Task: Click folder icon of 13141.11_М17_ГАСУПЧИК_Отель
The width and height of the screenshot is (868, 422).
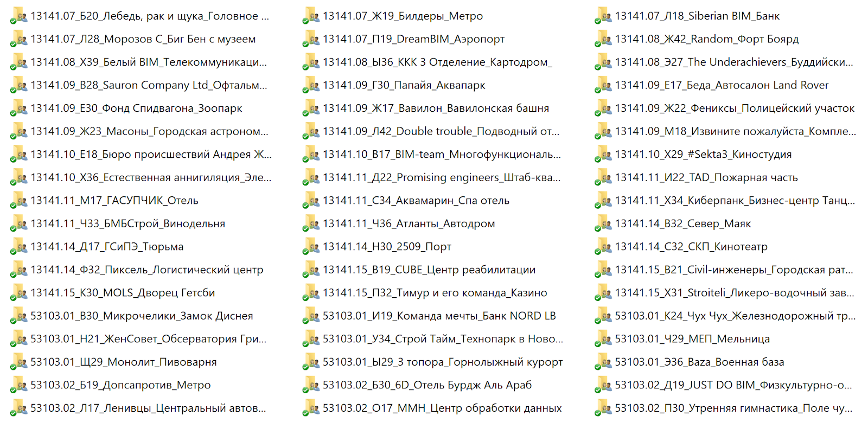Action: (x=19, y=201)
